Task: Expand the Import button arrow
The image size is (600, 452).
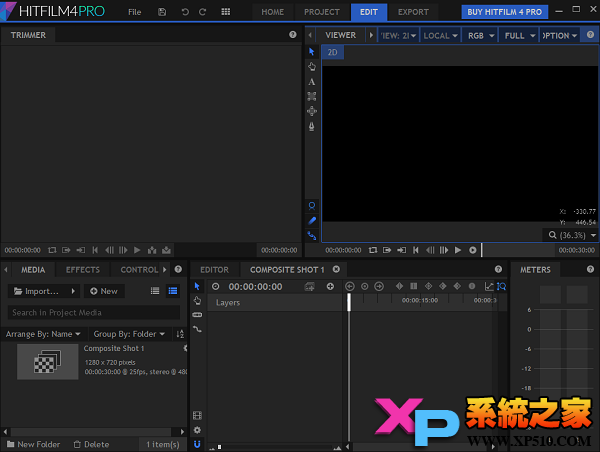Action: [x=73, y=291]
